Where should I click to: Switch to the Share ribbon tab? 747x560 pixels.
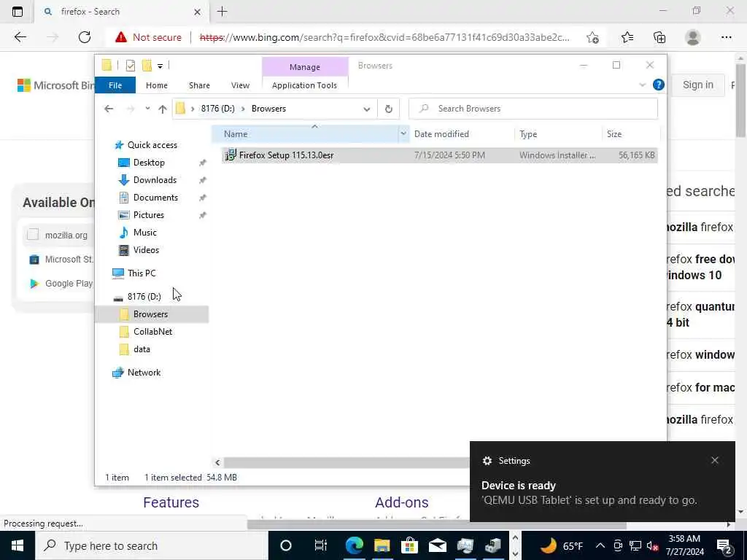(199, 85)
